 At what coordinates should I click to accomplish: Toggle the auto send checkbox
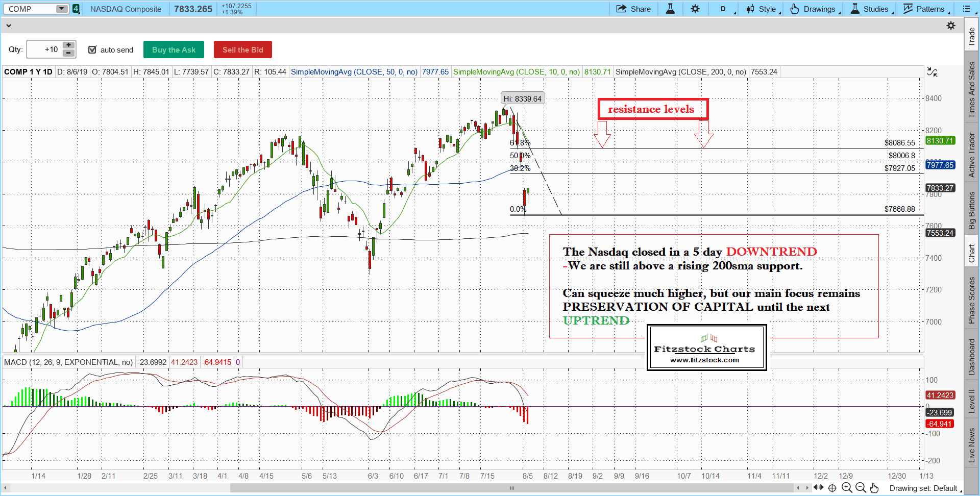click(x=92, y=49)
